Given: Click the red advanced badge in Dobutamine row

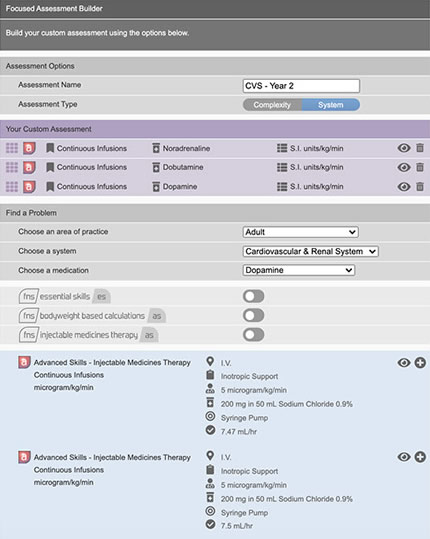Looking at the screenshot, I should (x=29, y=167).
